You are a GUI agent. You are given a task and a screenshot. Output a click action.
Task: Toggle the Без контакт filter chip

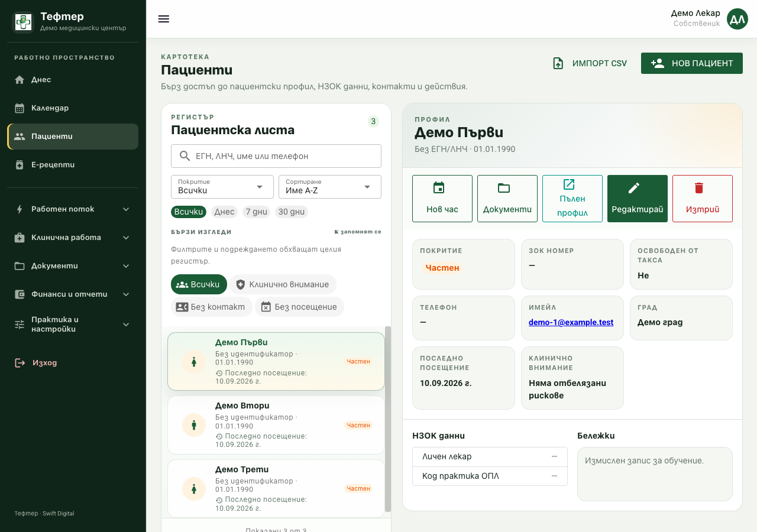(x=212, y=307)
